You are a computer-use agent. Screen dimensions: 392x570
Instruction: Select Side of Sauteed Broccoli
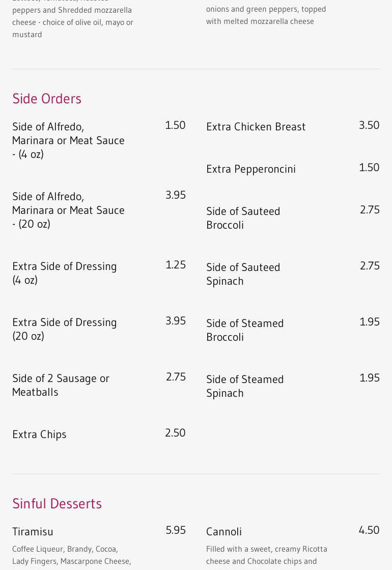243,218
